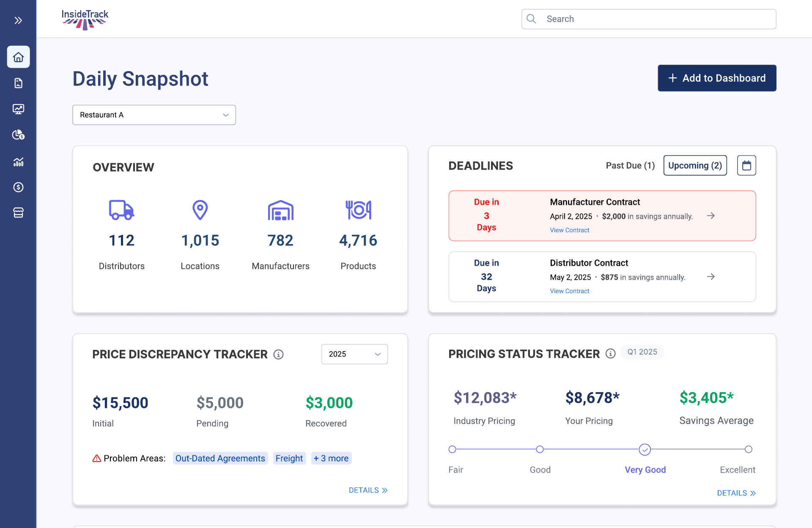Open DETAILS in Pricing Status Tracker
Screen dimensions: 812x528
(736, 493)
